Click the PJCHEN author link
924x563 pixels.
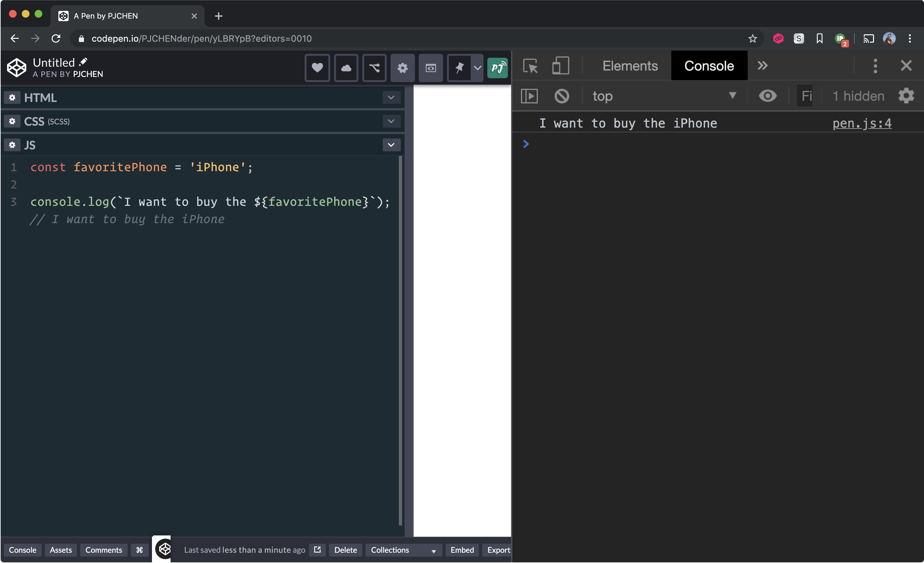point(88,74)
